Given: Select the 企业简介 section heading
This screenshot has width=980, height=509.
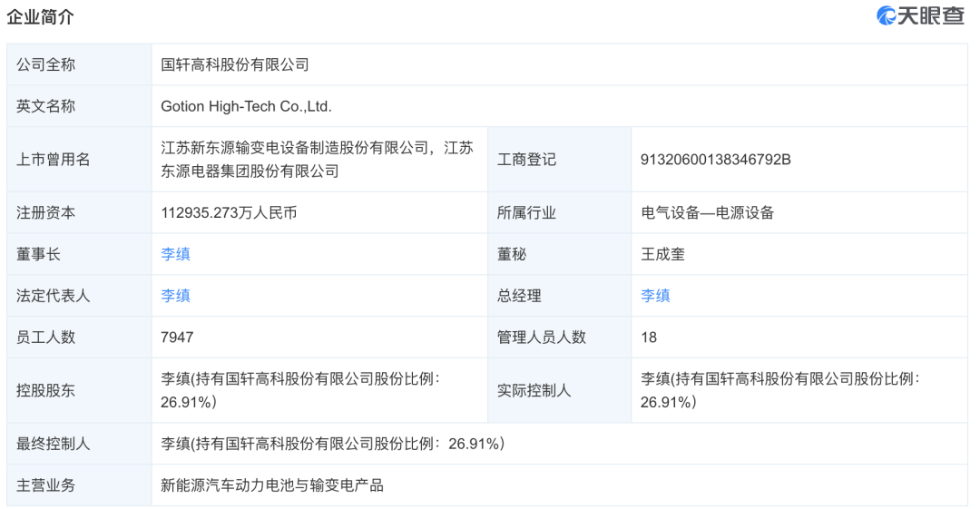Looking at the screenshot, I should click(x=40, y=17).
